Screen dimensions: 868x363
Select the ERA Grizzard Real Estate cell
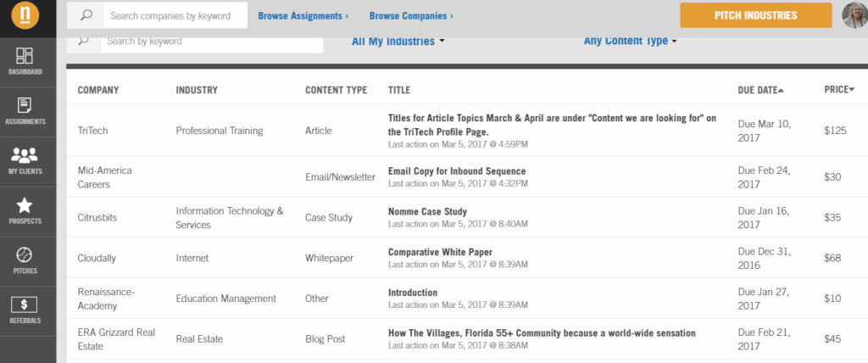click(x=116, y=339)
